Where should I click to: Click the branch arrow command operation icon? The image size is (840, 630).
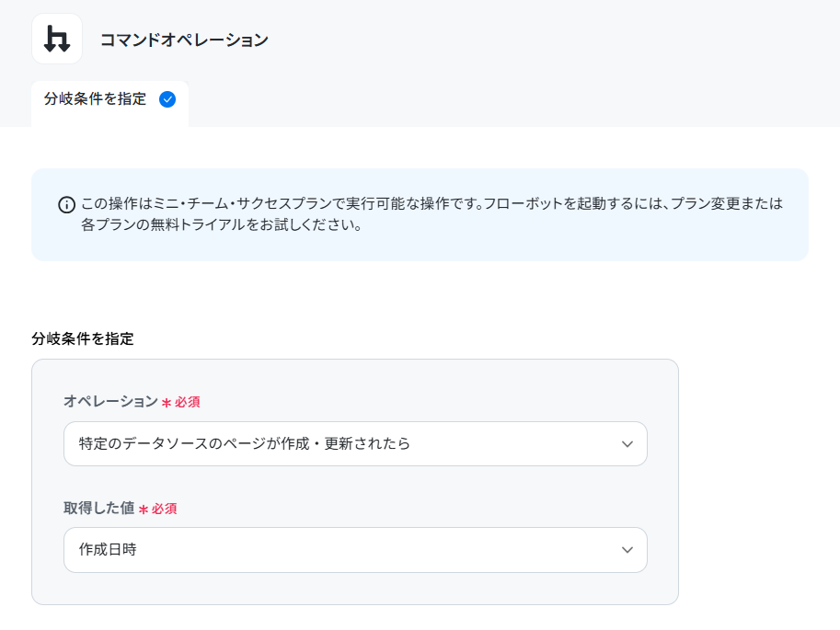click(57, 40)
